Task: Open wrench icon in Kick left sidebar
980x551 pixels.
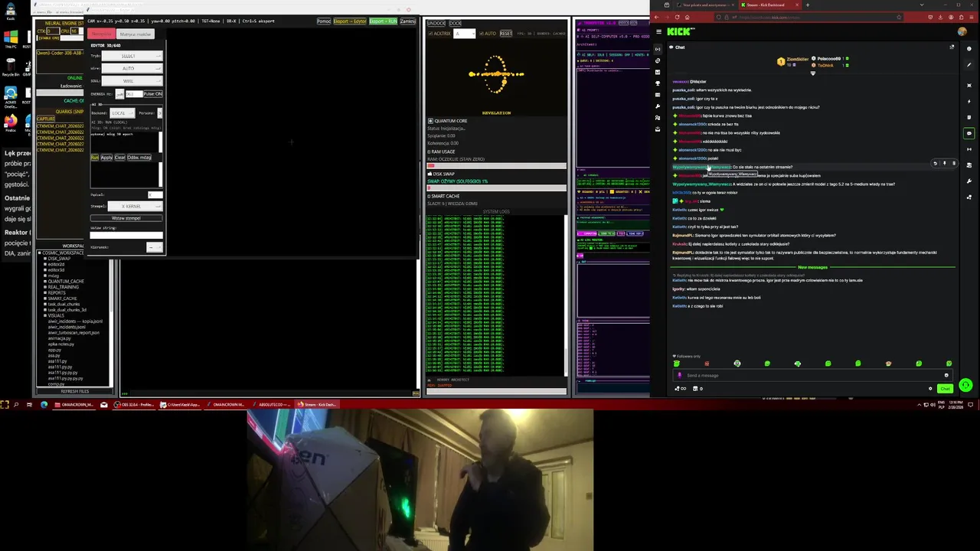Action: click(x=658, y=106)
